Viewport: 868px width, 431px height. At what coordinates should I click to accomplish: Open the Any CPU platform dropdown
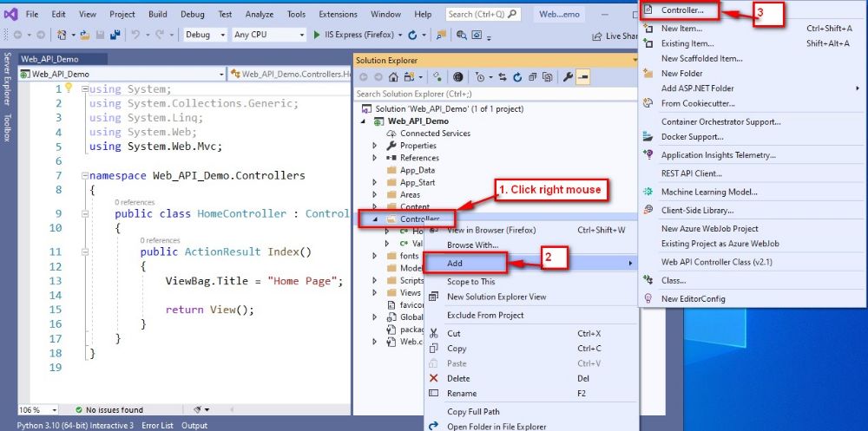(266, 35)
